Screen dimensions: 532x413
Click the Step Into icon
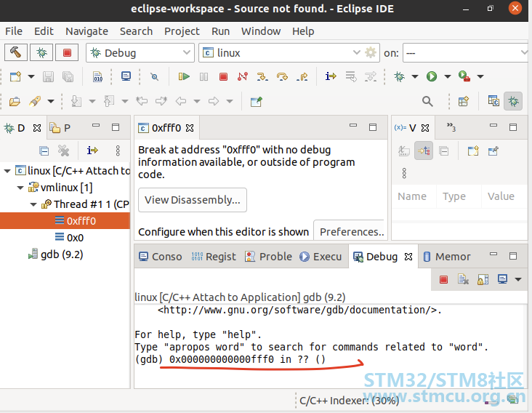(262, 76)
